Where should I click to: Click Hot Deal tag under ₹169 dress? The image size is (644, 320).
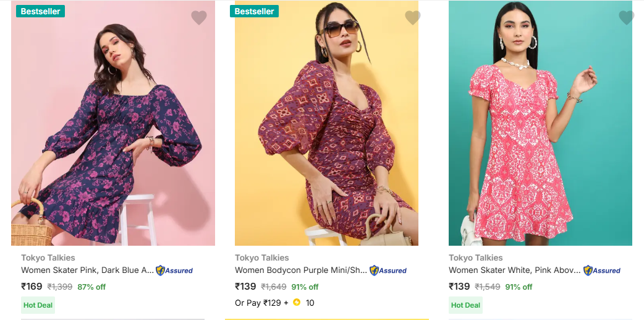click(38, 305)
